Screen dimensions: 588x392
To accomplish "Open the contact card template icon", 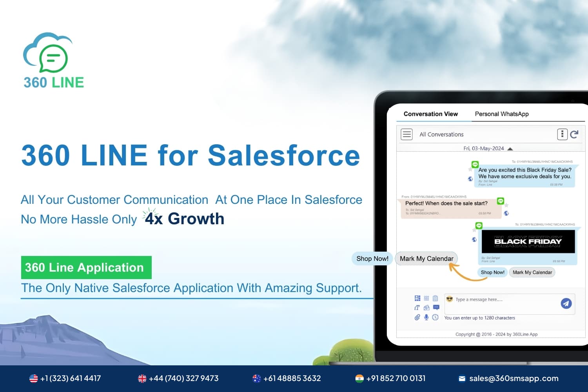I will pyautogui.click(x=417, y=298).
